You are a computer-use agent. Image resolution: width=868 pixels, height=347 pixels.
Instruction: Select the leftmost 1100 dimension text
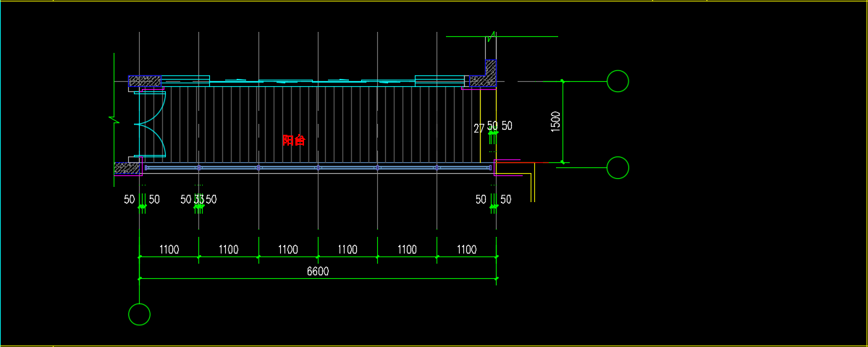169,250
